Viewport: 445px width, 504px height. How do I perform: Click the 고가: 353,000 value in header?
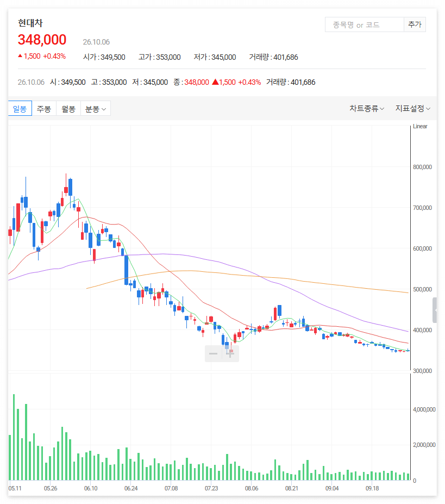pyautogui.click(x=159, y=57)
